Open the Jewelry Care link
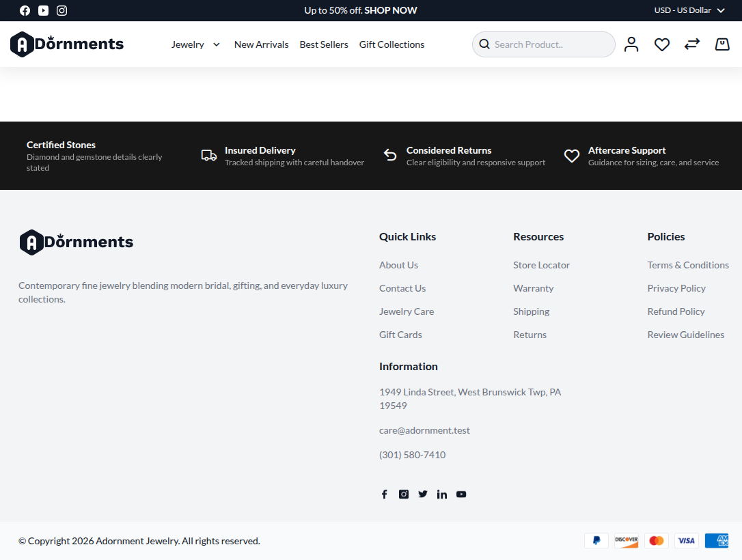Viewport: 742px width, 560px height. (407, 311)
